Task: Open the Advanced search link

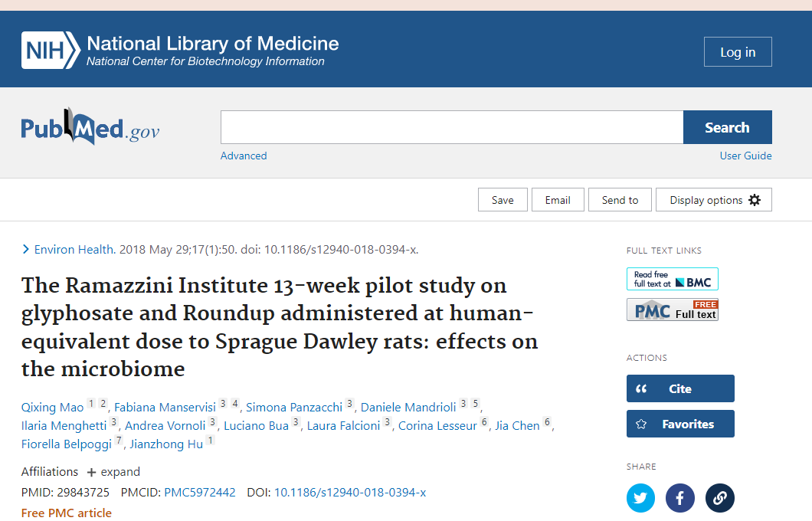Action: point(244,156)
